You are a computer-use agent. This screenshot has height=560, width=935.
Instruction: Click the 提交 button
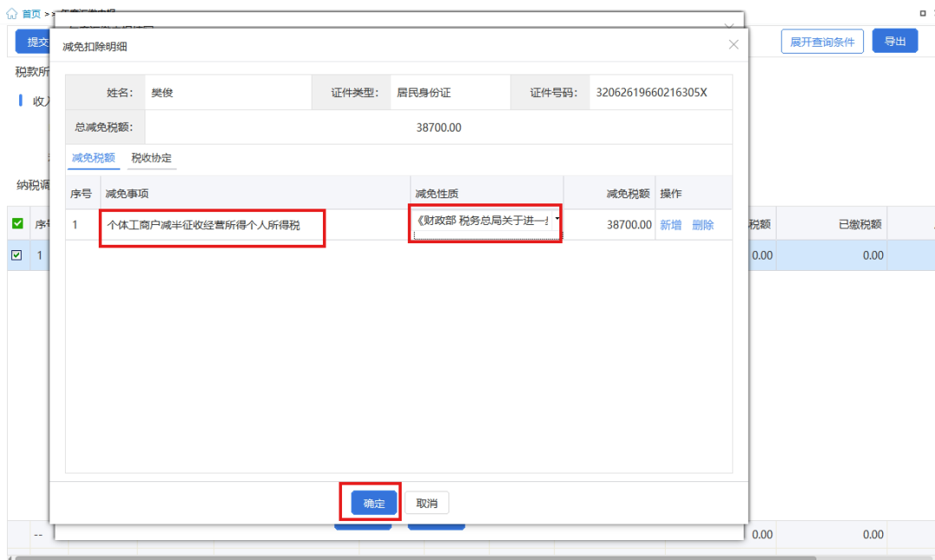[35, 42]
